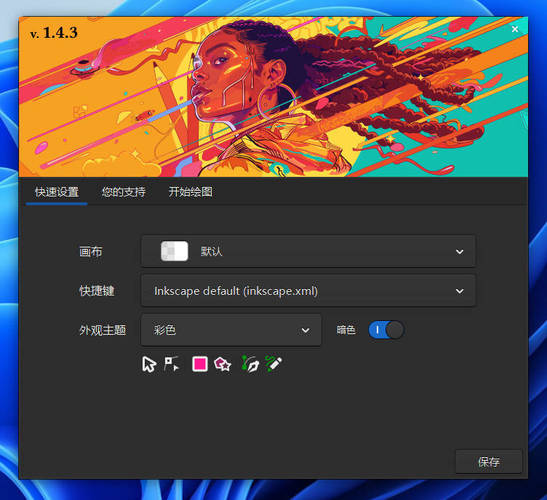547x500 pixels.
Task: Switch to the 您的支持 tab
Action: (x=123, y=192)
